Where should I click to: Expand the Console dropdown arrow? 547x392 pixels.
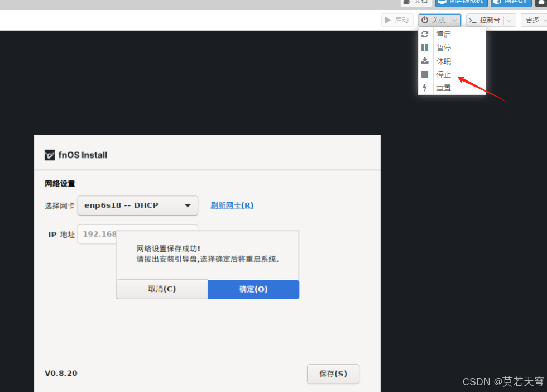coord(509,20)
